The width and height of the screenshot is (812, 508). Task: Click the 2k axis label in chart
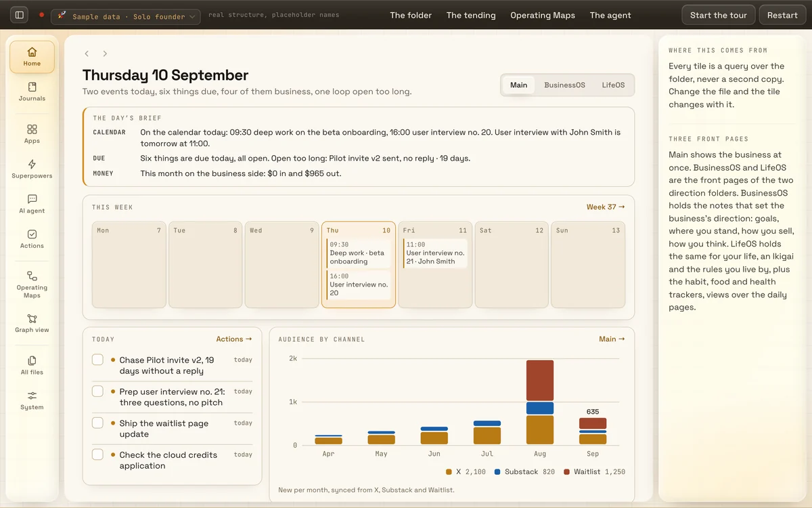point(293,358)
